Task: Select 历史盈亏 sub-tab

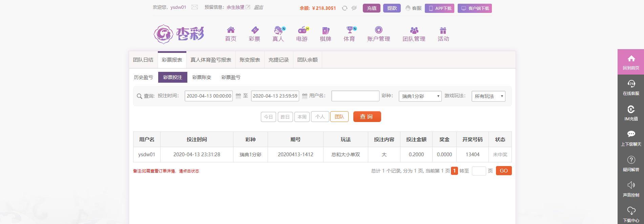Action: (143, 77)
